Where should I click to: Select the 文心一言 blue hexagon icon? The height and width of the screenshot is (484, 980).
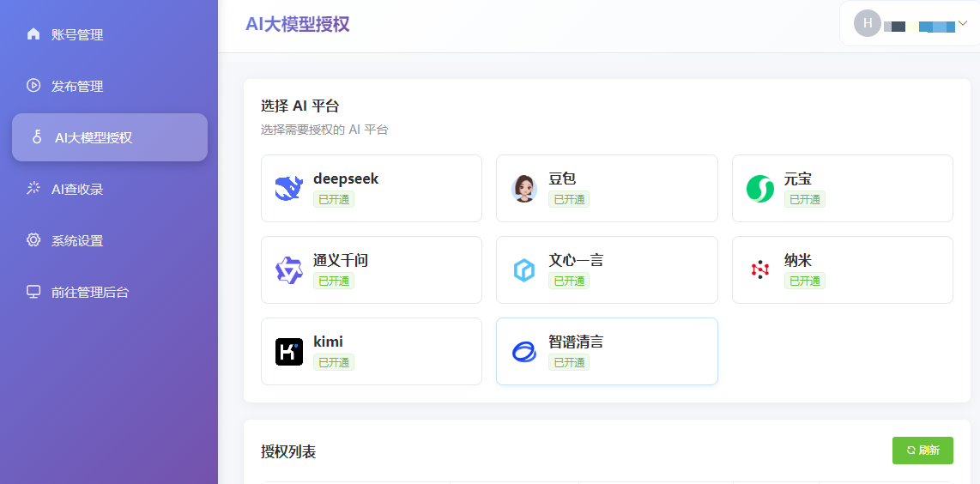(524, 269)
